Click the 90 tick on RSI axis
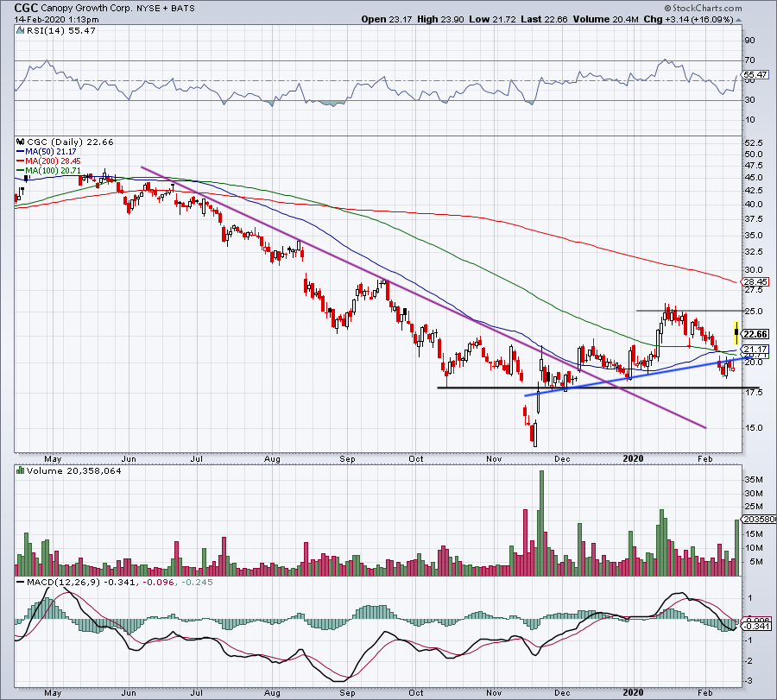 (749, 41)
